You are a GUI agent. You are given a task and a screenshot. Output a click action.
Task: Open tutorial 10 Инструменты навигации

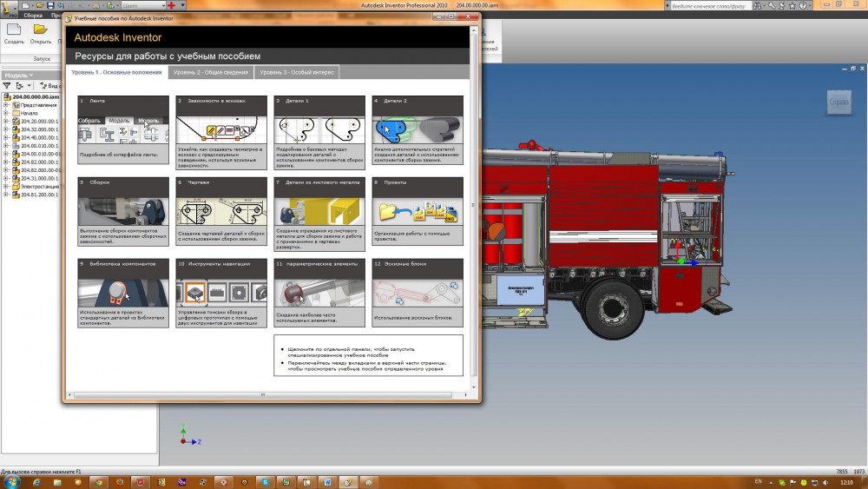click(221, 293)
